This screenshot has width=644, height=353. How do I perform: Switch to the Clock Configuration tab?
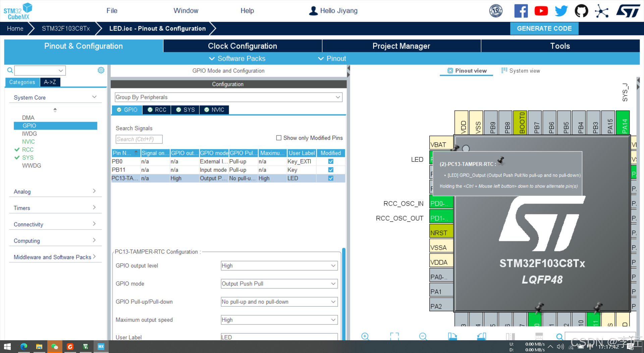(x=243, y=46)
